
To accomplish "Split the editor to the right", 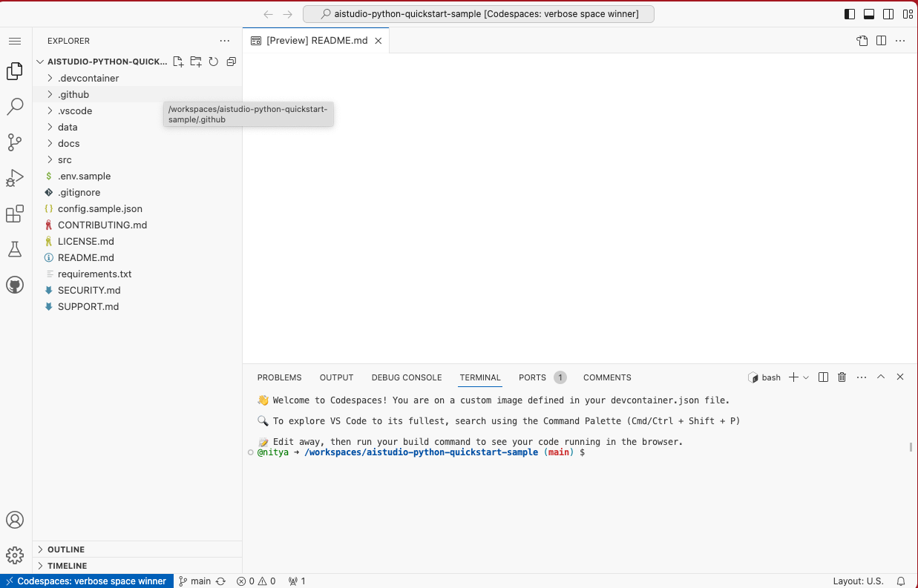I will pos(881,41).
